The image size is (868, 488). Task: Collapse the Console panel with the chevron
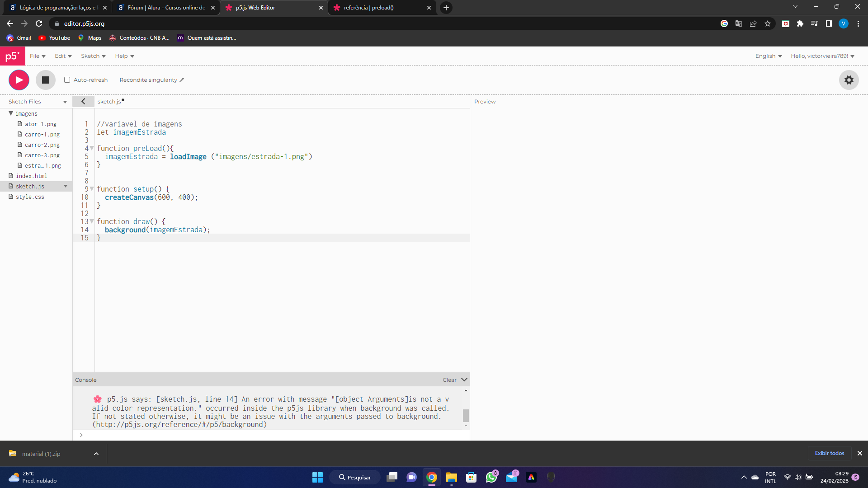click(464, 380)
